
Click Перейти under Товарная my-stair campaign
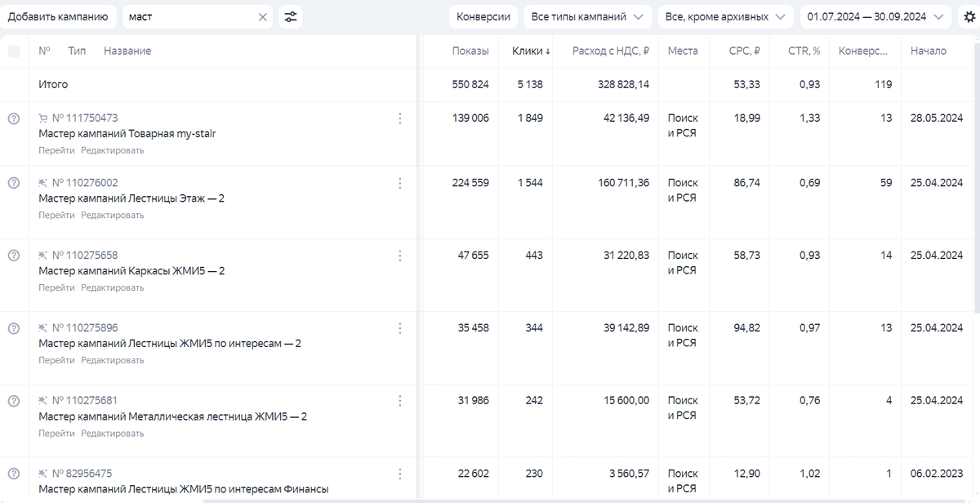coord(56,150)
